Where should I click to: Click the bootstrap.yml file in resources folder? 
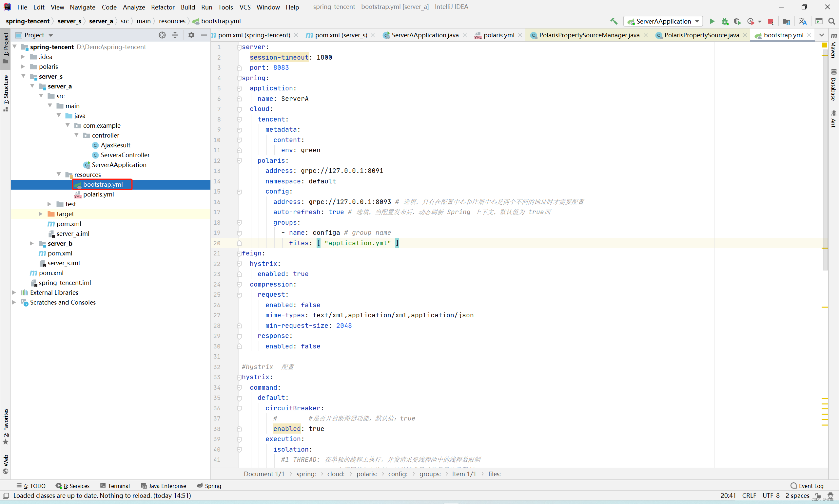point(103,184)
